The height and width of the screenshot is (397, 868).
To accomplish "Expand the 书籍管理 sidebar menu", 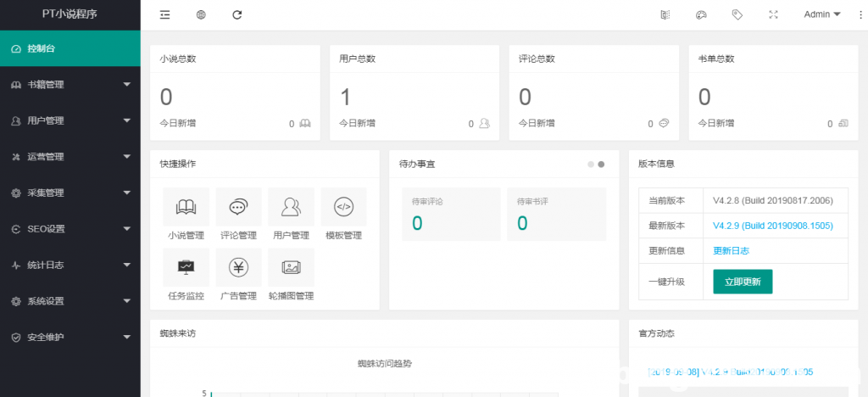I will click(70, 85).
